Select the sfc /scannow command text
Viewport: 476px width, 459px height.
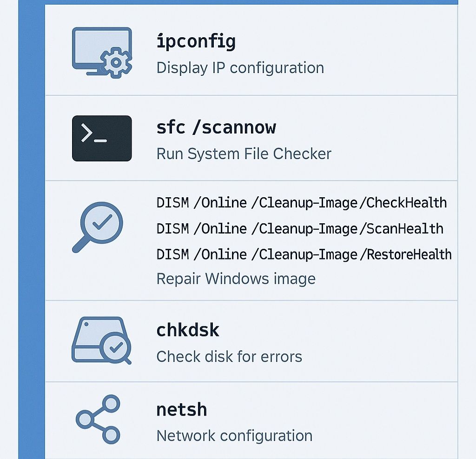(216, 127)
